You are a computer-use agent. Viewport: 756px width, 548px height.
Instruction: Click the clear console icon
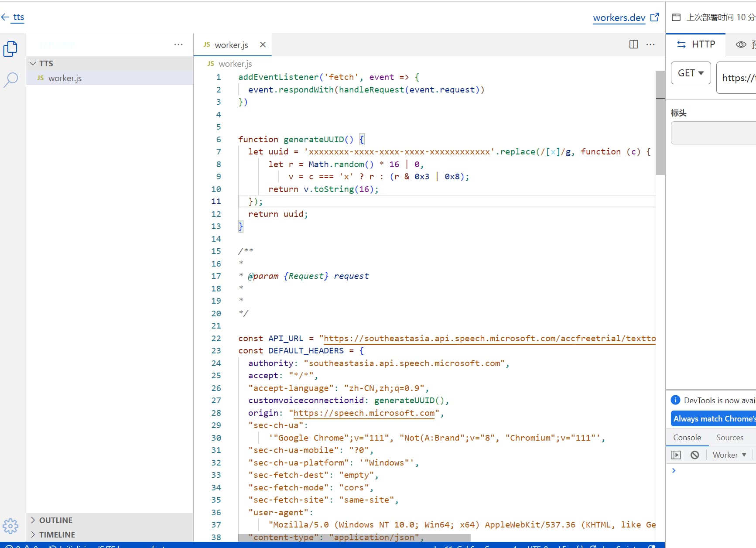point(694,455)
